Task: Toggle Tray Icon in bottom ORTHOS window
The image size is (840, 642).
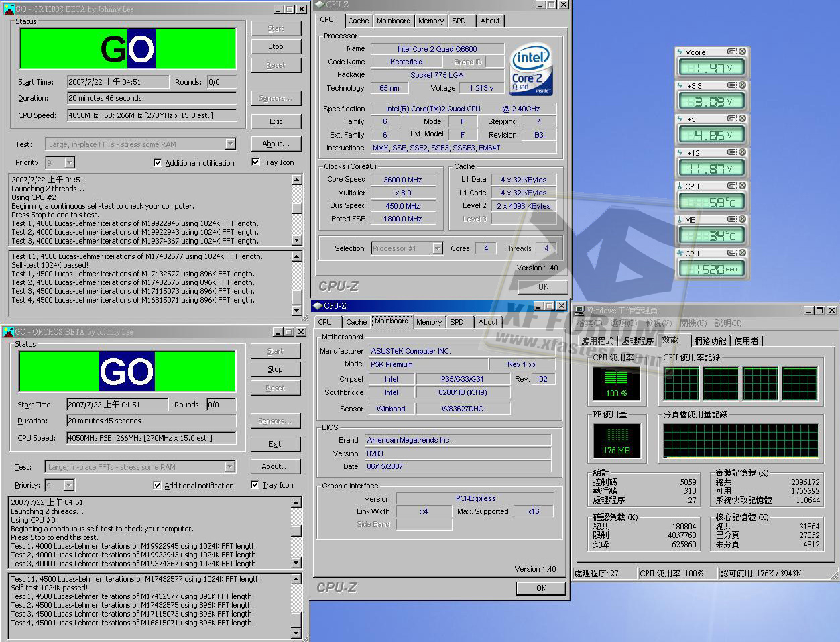Action: (x=255, y=484)
